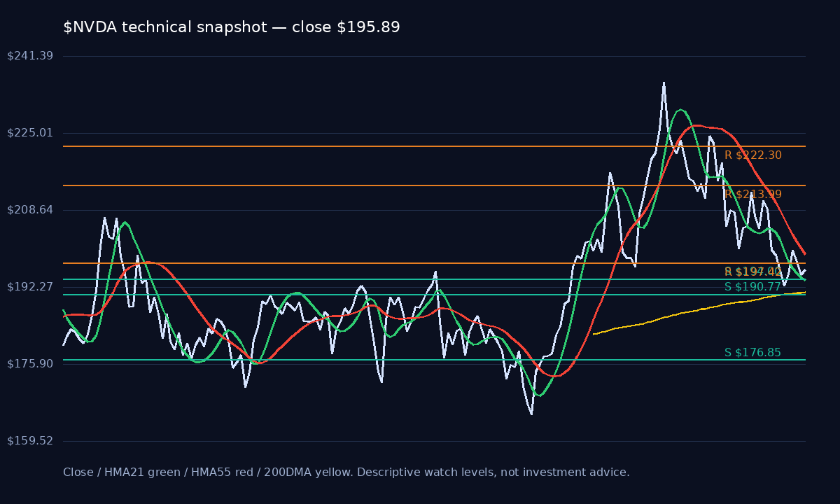Screen dimensions: 840x504
Task: Select the "R $213.99" resistance label
Action: tap(753, 195)
